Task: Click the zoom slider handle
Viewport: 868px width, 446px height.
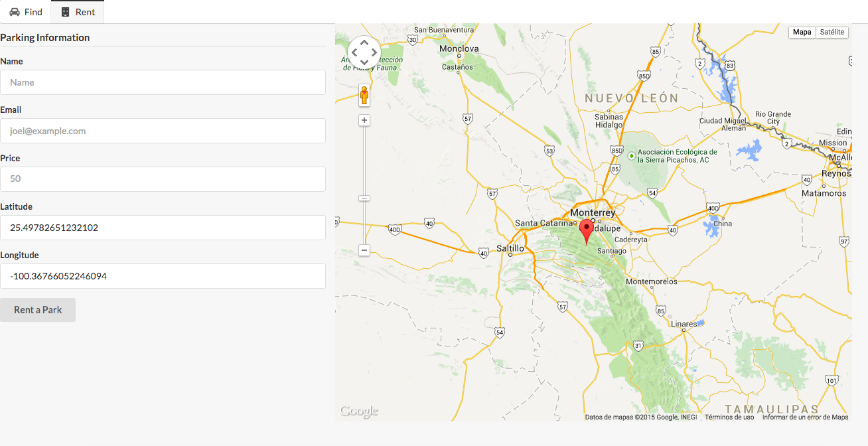Action: (x=364, y=198)
